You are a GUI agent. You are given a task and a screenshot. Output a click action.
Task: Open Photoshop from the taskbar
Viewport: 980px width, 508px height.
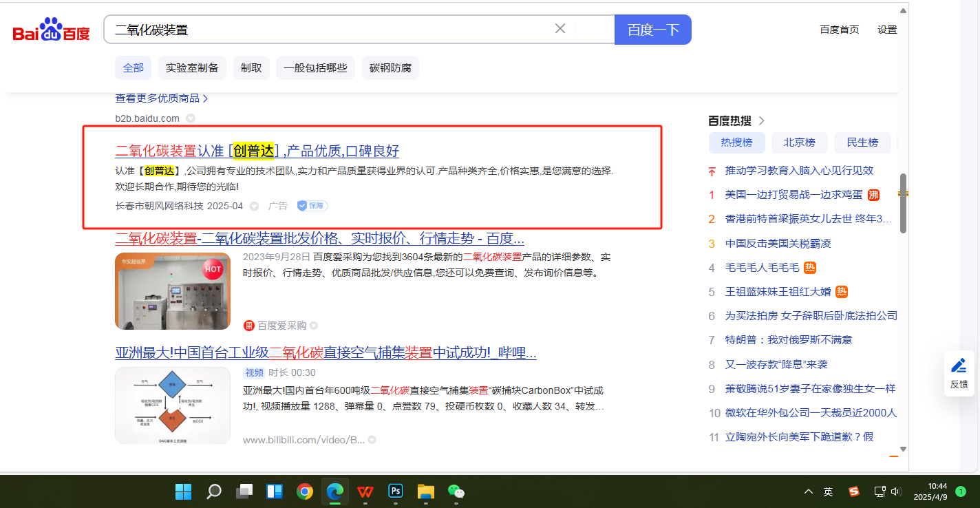(396, 491)
